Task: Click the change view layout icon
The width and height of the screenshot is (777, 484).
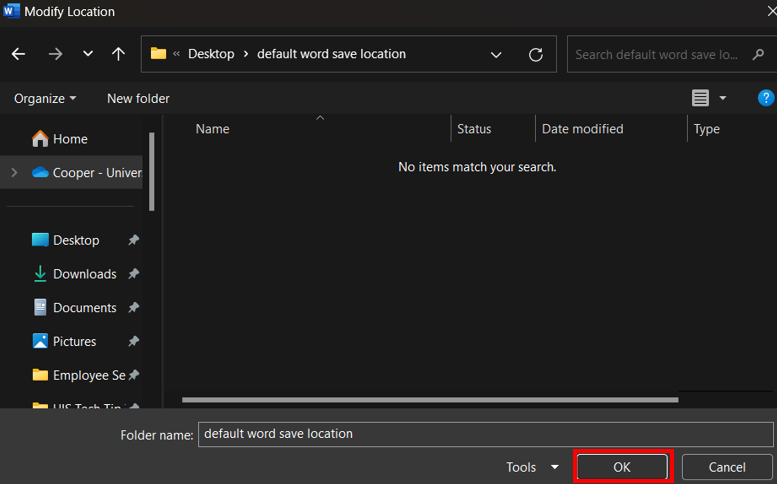Action: pyautogui.click(x=700, y=98)
